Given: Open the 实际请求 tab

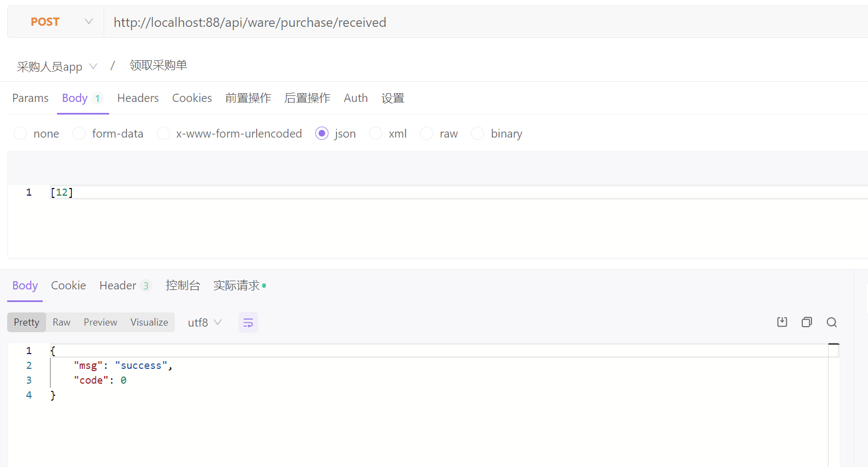Looking at the screenshot, I should coord(240,286).
